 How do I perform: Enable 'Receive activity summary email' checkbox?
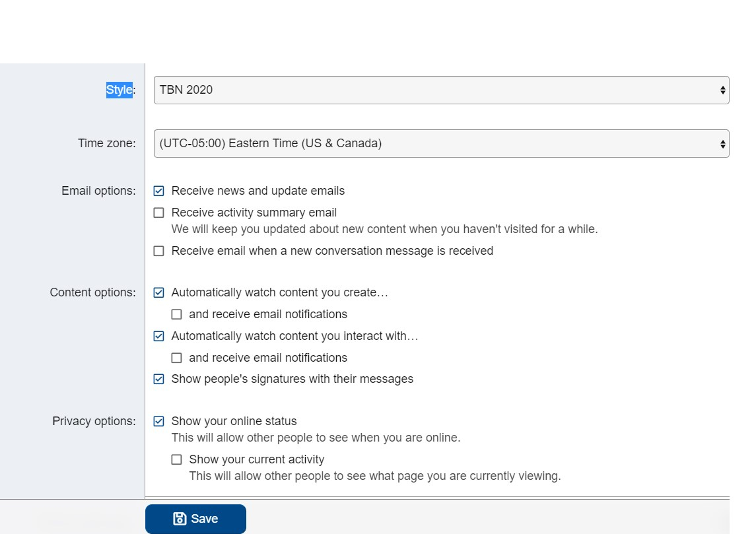pos(158,213)
